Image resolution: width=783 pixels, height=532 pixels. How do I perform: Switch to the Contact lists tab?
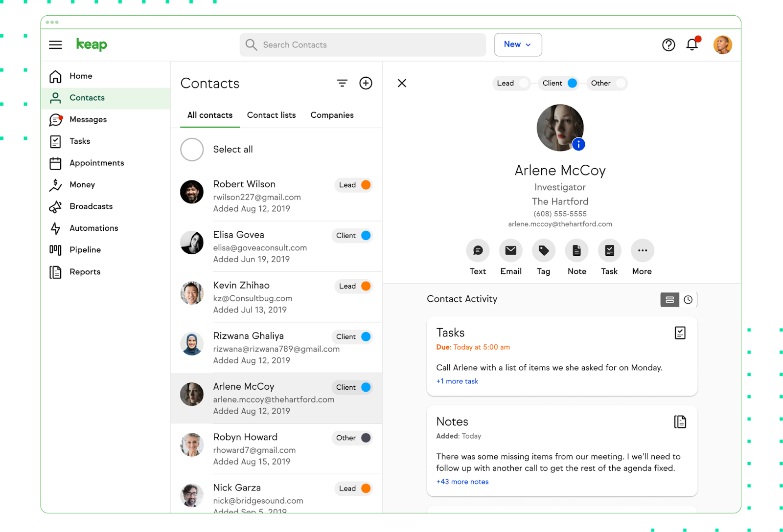click(x=271, y=115)
